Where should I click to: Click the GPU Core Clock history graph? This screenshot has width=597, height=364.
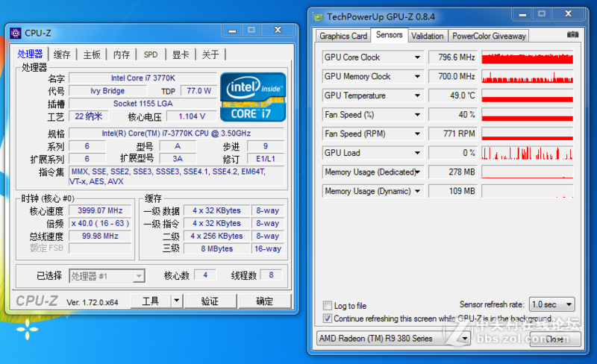(x=528, y=57)
